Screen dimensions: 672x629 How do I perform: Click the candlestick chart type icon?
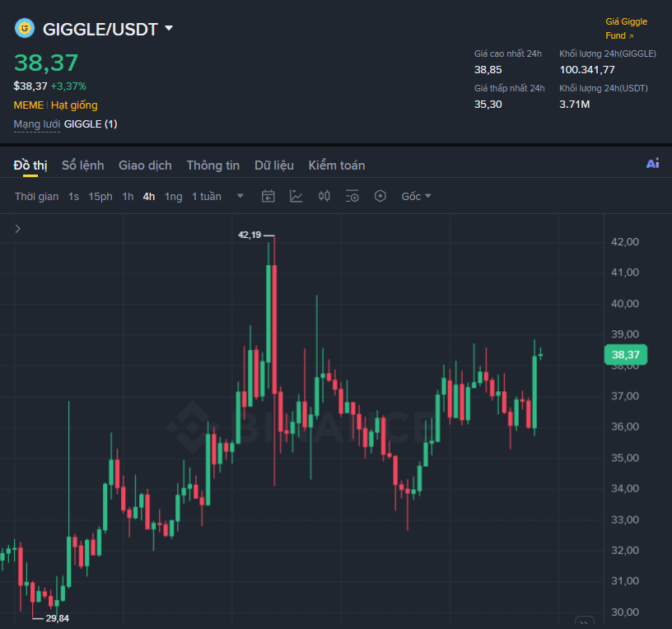tap(324, 196)
